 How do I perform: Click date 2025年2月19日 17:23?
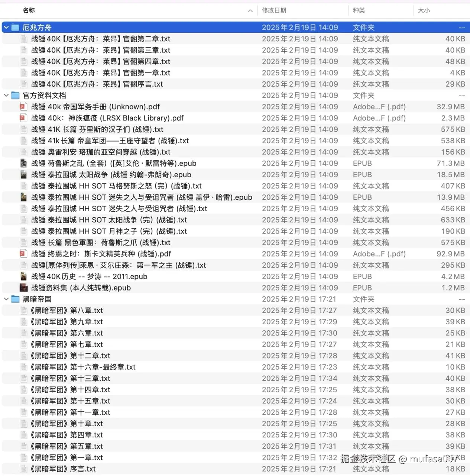(299, 367)
